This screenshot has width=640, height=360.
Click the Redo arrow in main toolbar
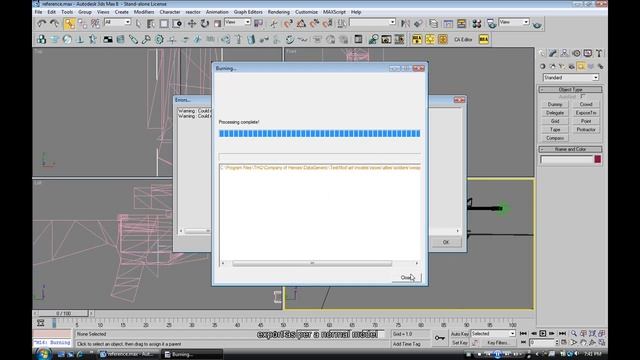[54, 24]
